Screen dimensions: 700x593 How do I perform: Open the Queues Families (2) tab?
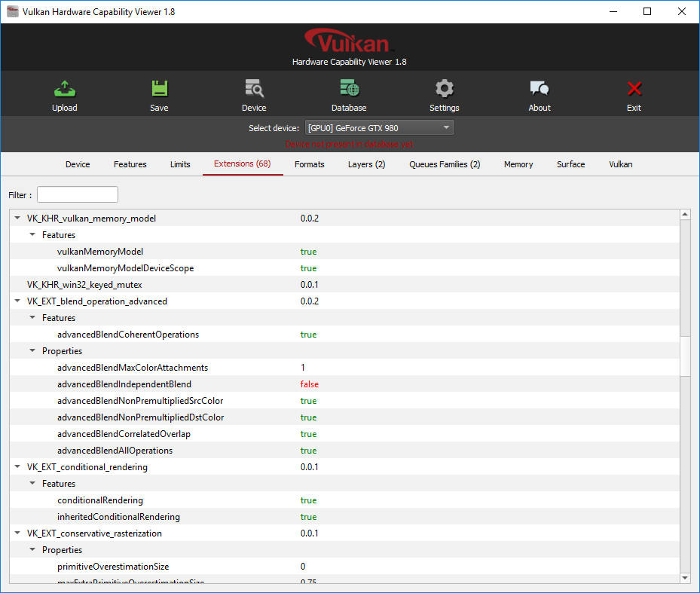pyautogui.click(x=445, y=164)
